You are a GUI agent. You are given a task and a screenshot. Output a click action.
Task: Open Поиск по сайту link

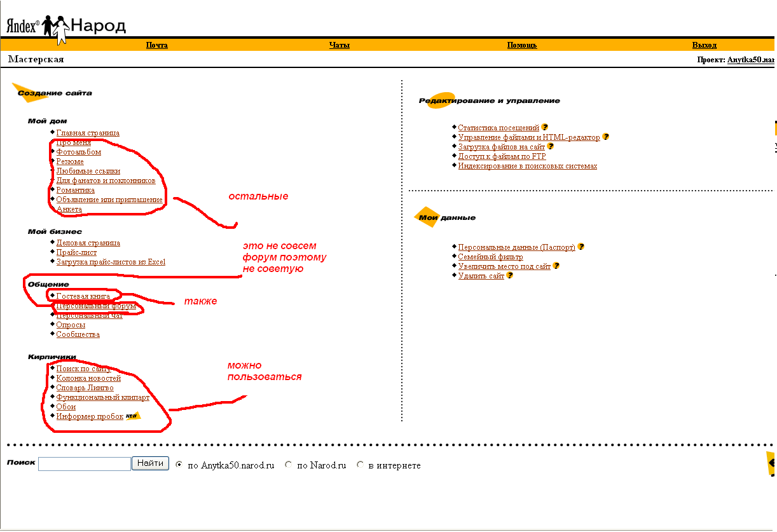tap(84, 369)
